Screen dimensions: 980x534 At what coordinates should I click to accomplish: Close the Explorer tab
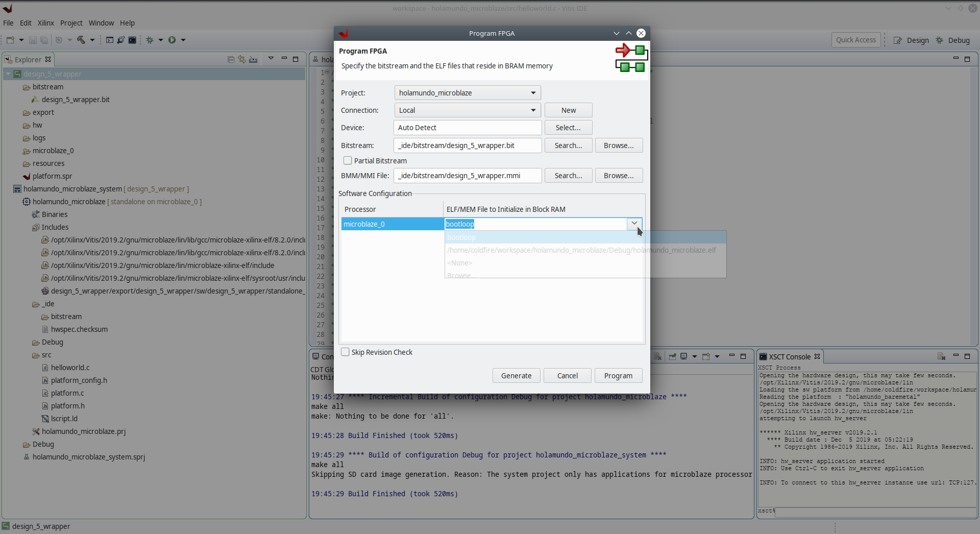[x=48, y=59]
